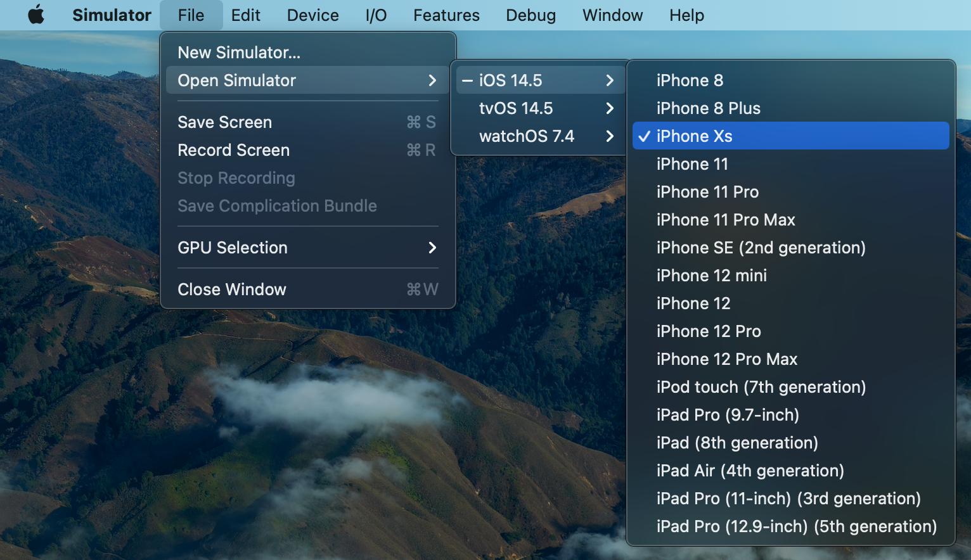Open the Window menu
971x560 pixels.
pos(612,15)
